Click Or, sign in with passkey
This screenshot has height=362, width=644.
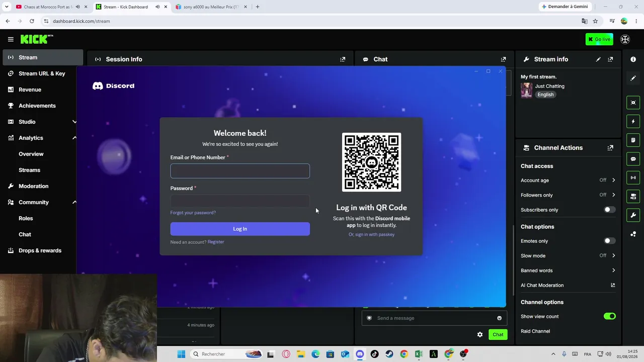tap(371, 234)
